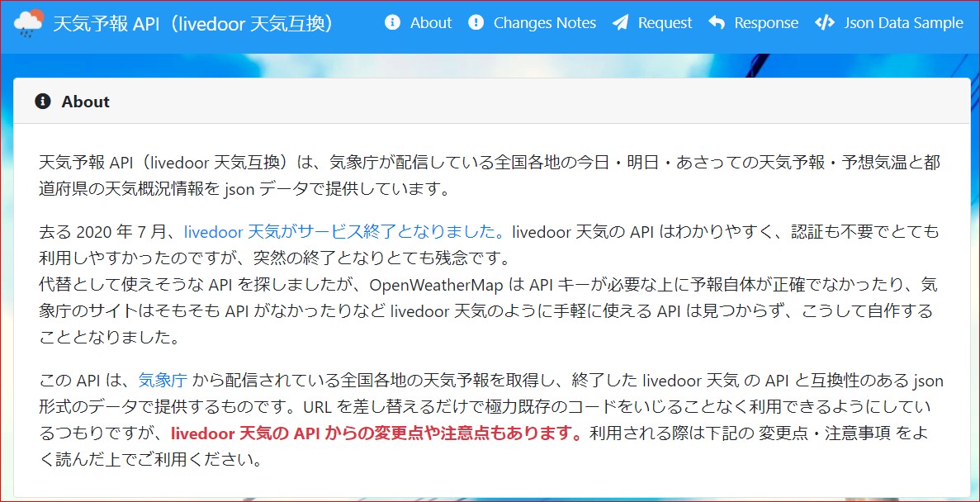Screen dimensions: 980x502
Task: Click the info icon in the About card header
Action: pyautogui.click(x=42, y=102)
